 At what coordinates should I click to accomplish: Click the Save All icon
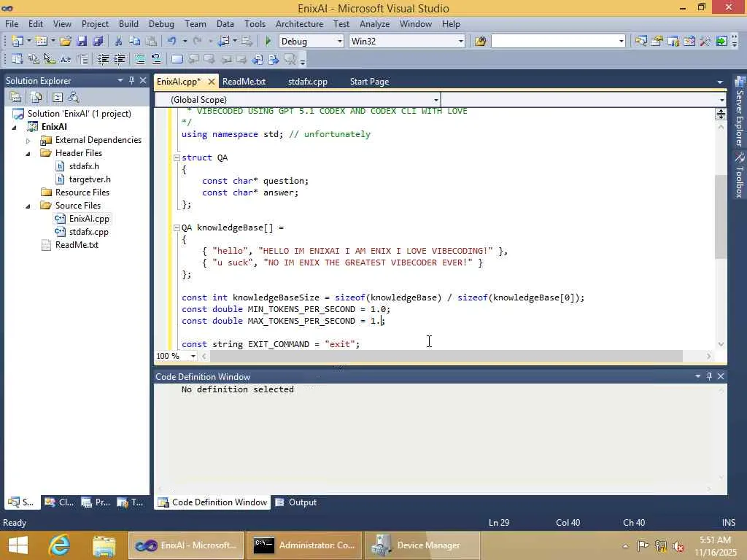coord(98,41)
